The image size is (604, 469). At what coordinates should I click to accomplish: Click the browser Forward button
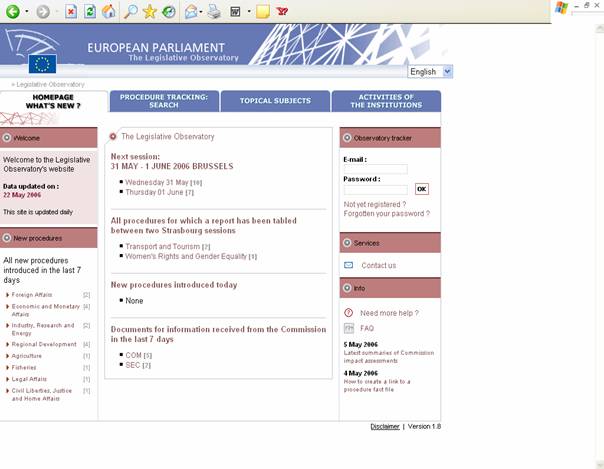click(43, 12)
